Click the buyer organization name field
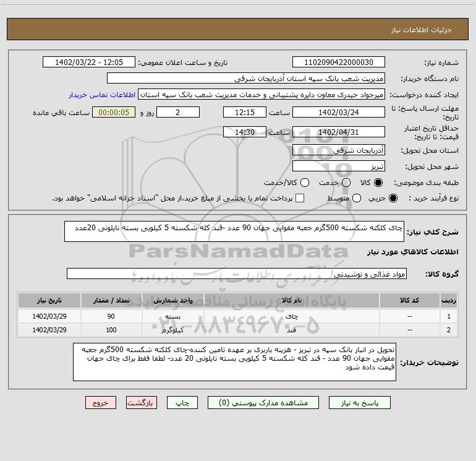Image resolution: width=476 pixels, height=461 pixels. (x=246, y=78)
